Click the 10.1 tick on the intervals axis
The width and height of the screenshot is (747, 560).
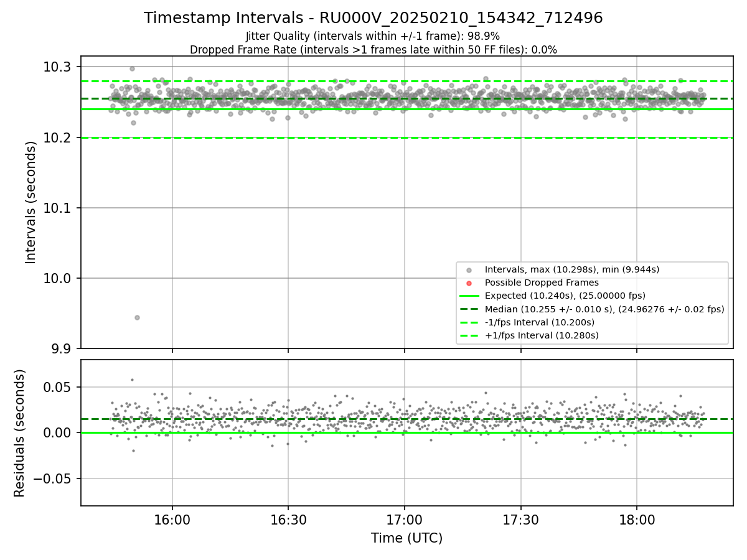point(59,208)
